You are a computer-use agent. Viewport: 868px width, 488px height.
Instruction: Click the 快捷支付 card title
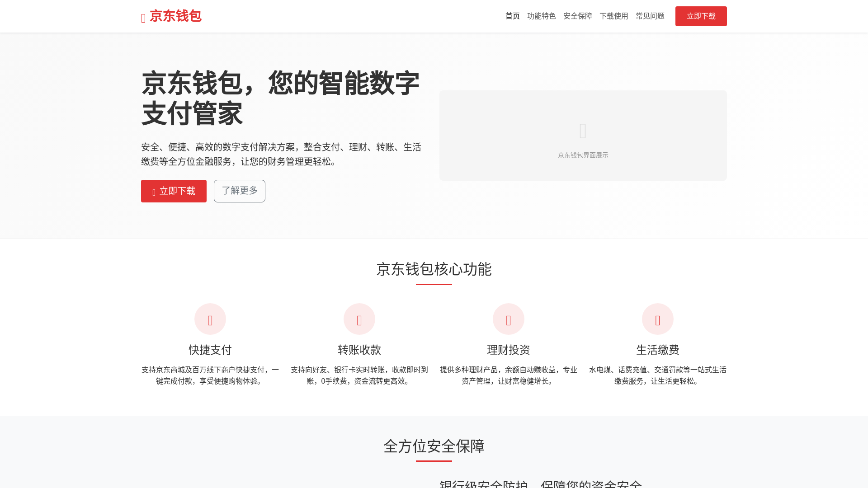210,350
